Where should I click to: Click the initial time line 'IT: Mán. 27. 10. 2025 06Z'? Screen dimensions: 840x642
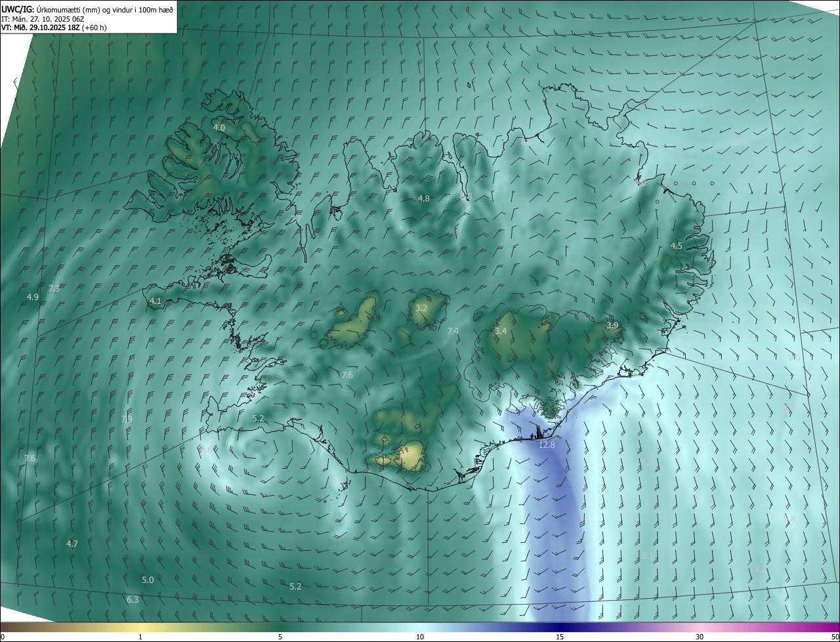click(43, 19)
